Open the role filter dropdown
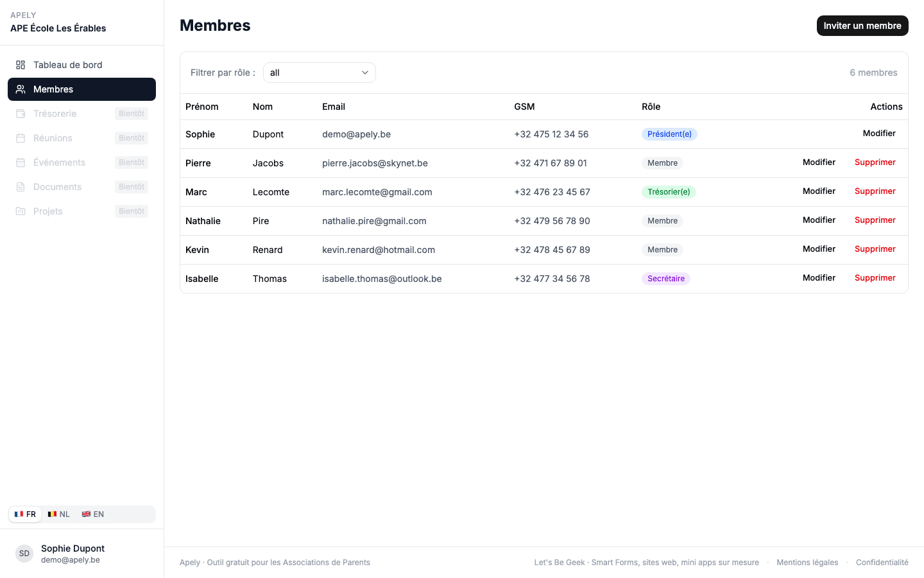Image resolution: width=924 pixels, height=578 pixels. (x=320, y=73)
